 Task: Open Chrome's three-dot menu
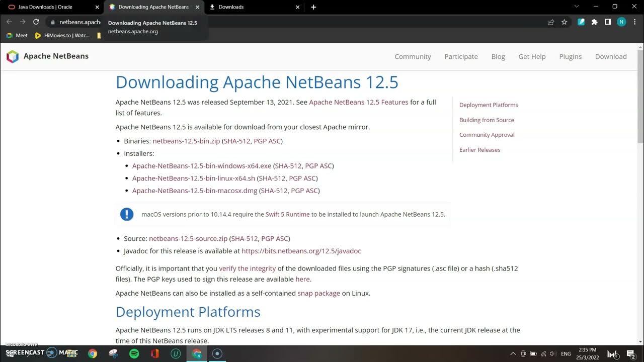tap(634, 22)
